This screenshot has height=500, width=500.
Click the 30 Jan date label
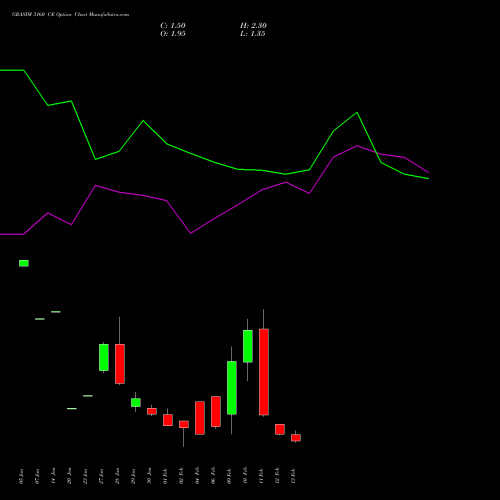[149, 476]
